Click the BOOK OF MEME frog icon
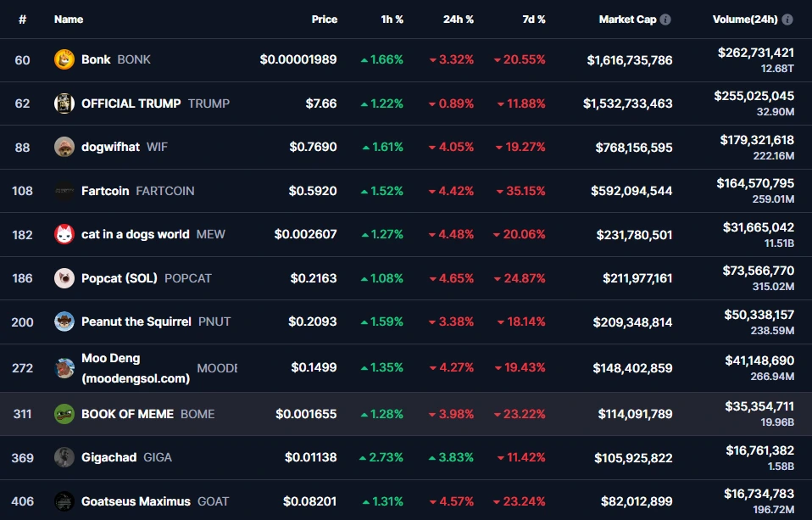 click(64, 414)
